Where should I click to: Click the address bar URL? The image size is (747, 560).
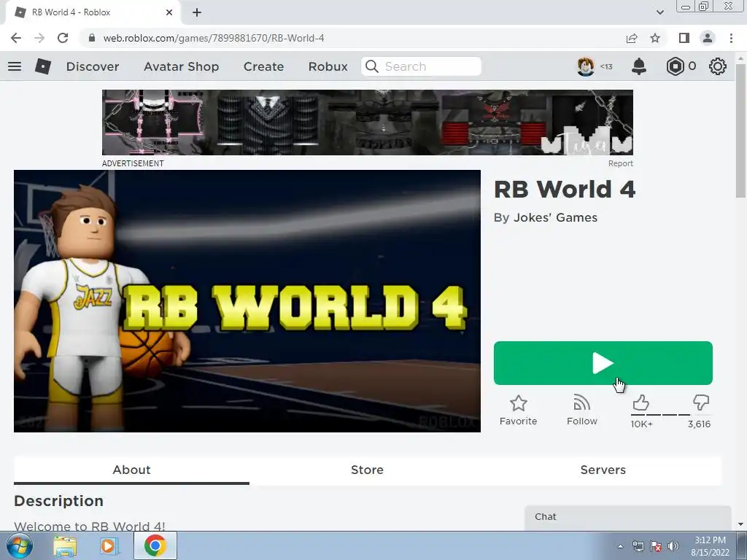(x=214, y=38)
